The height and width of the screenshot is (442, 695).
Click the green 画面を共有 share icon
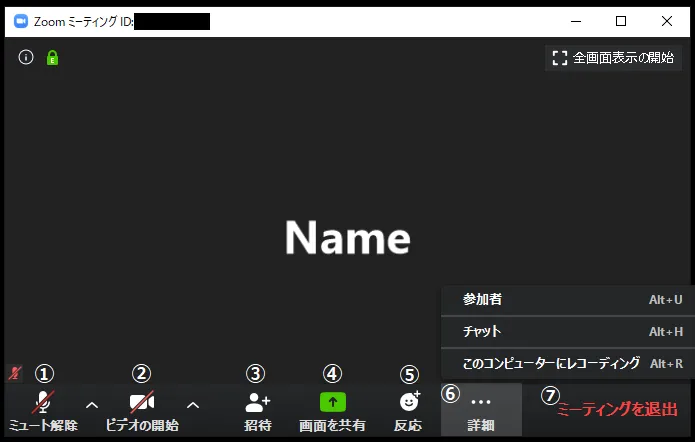coord(332,402)
